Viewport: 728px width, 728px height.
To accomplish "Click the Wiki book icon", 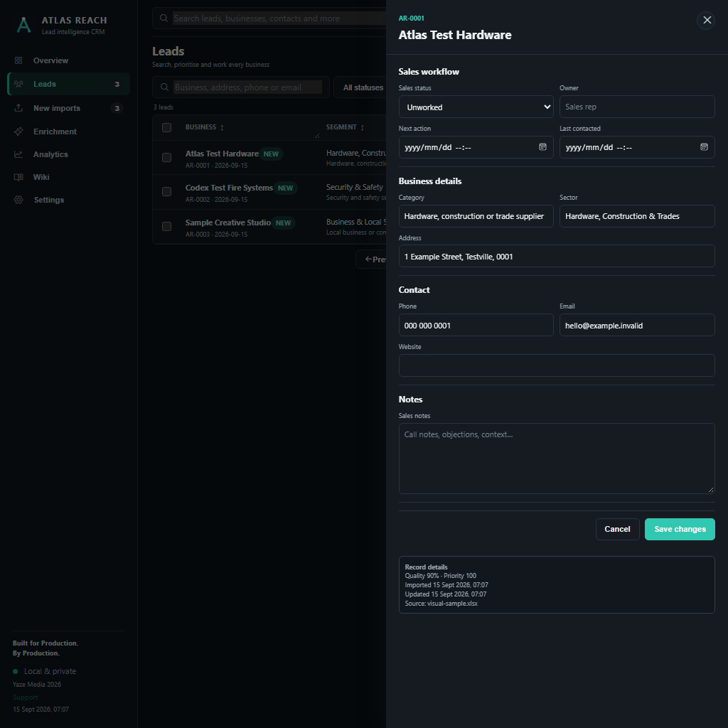I will 18,177.
